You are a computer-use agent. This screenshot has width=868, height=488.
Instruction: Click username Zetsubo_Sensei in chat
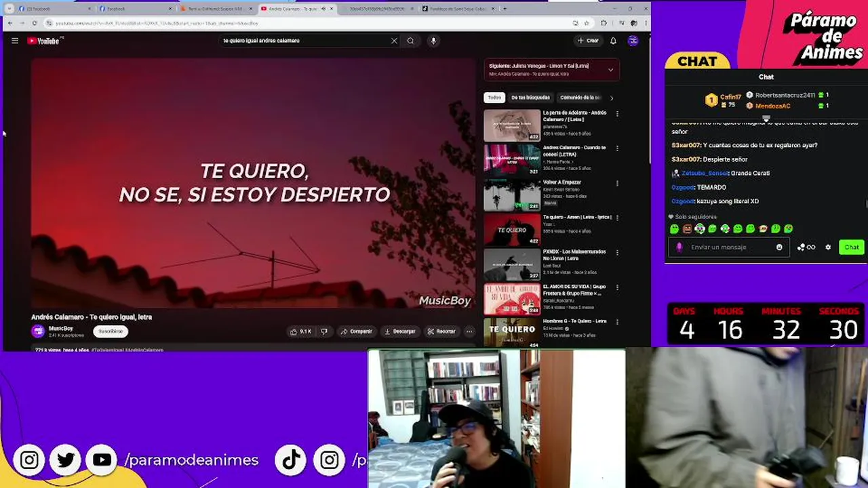pyautogui.click(x=704, y=174)
